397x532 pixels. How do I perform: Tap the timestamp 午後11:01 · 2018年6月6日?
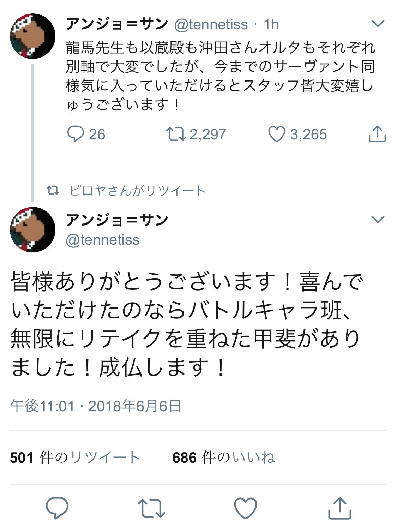coord(96,406)
